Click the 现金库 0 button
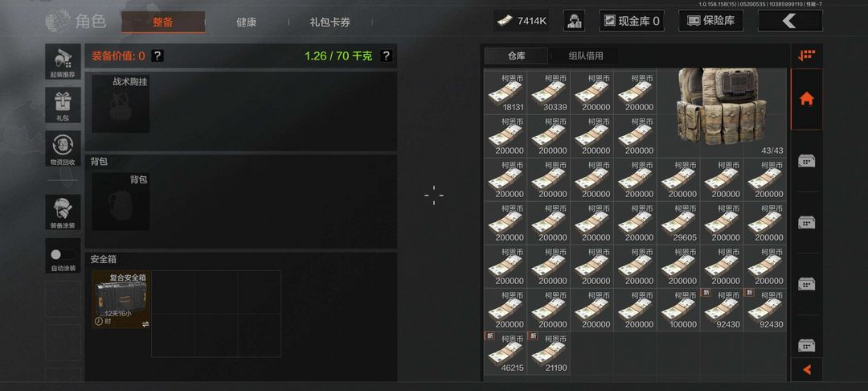 (x=632, y=21)
